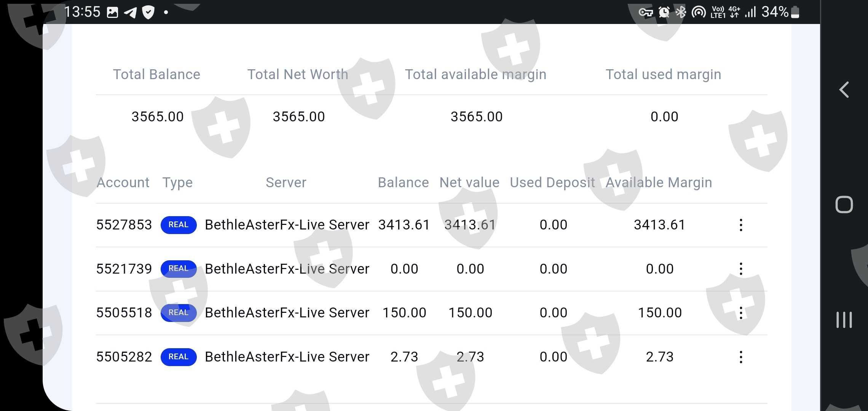Image resolution: width=868 pixels, height=411 pixels.
Task: Select account number 5527853
Action: coord(124,225)
